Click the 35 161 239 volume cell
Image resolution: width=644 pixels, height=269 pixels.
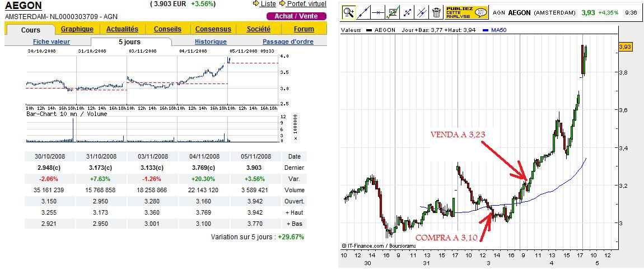tap(50, 191)
